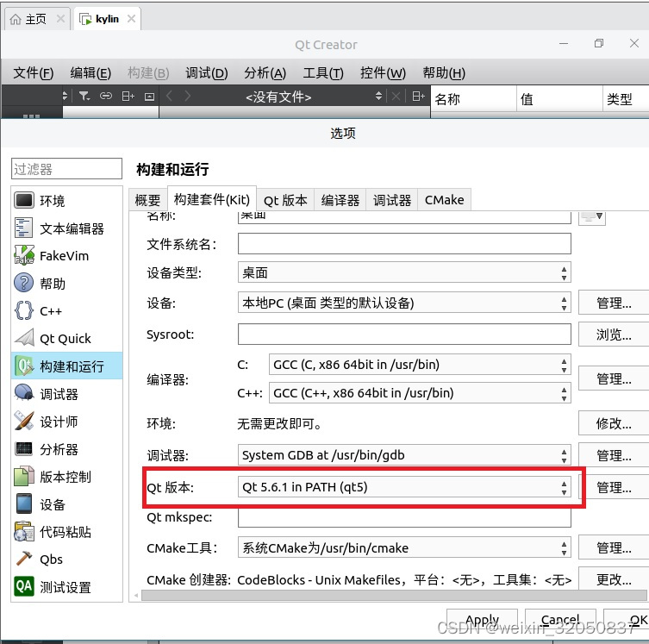Open the 调试(D) menu
The height and width of the screenshot is (644, 649).
tap(207, 73)
